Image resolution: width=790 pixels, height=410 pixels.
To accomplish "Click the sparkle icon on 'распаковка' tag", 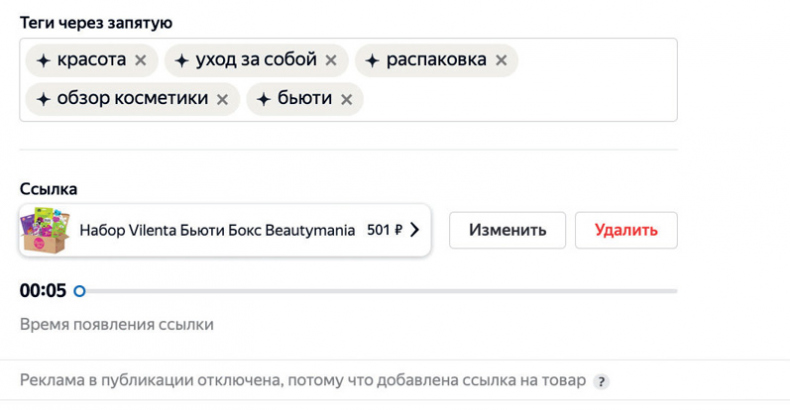I will (372, 60).
